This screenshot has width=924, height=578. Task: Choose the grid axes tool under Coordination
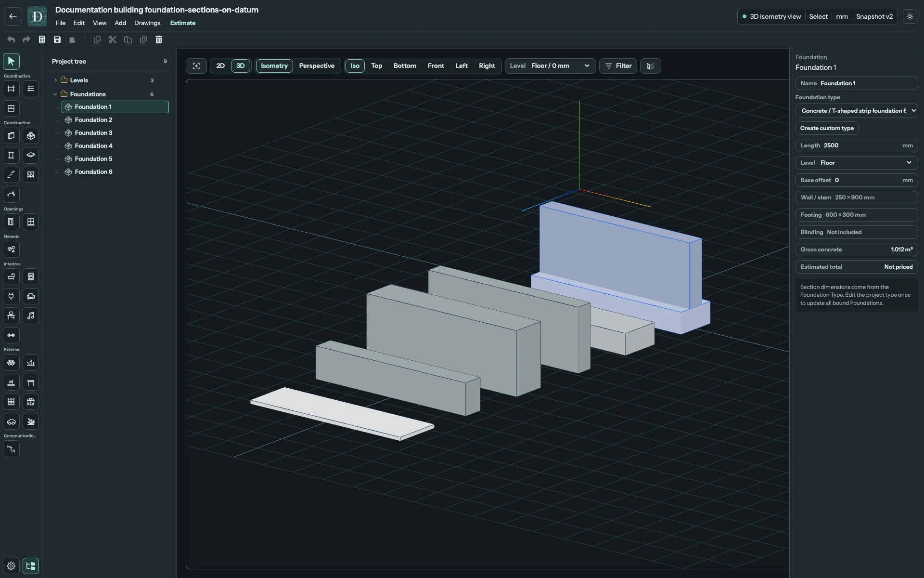tap(11, 89)
